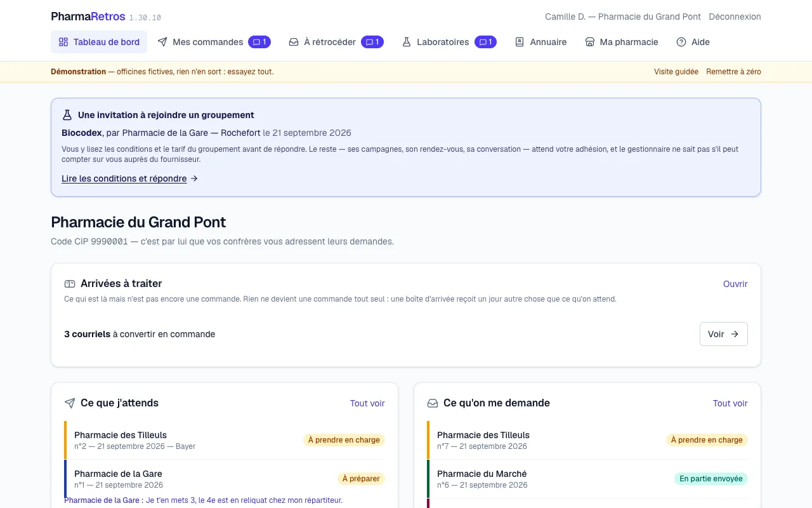Screen dimensions: 812x508
Task: Click the PharmaRetros logo
Action: 88,17
